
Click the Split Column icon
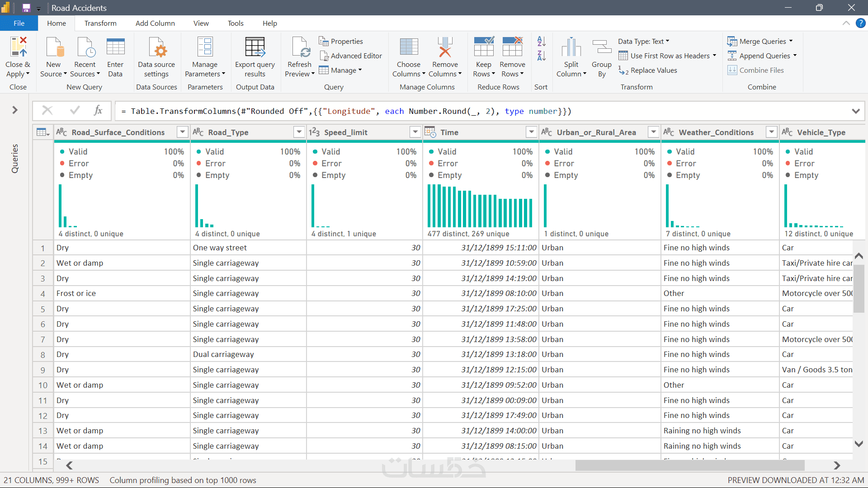571,47
